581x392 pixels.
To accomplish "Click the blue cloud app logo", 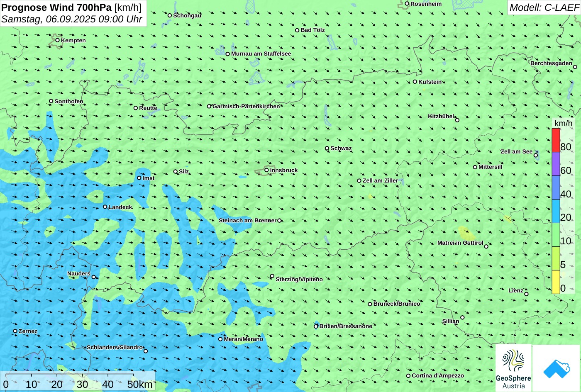I will 556,368.
